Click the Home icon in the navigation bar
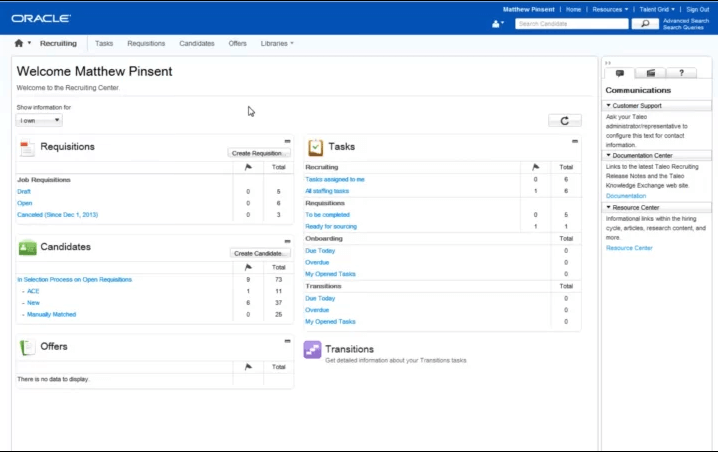This screenshot has height=452, width=718. [19, 44]
